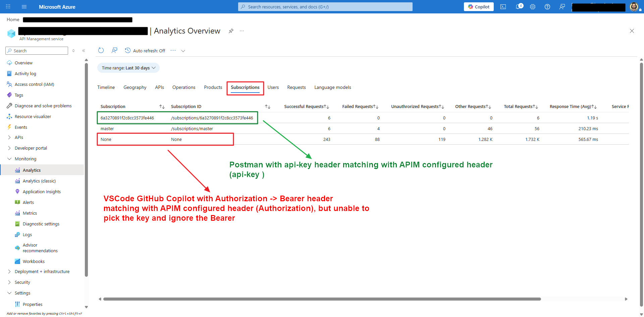
Task: Change the Time range filter
Action: pos(128,68)
